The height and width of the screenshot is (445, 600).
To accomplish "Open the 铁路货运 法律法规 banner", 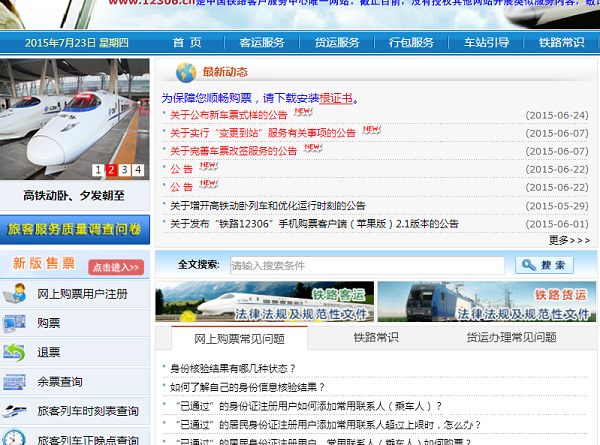I will [x=487, y=302].
